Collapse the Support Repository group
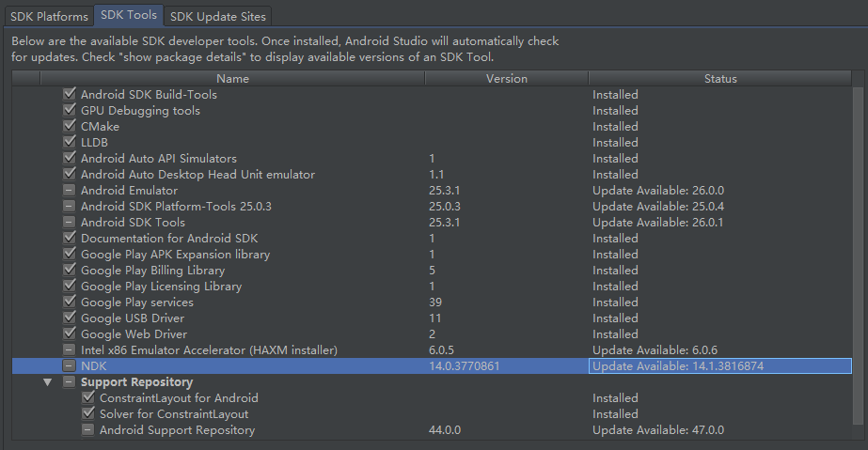The image size is (868, 450). [48, 382]
